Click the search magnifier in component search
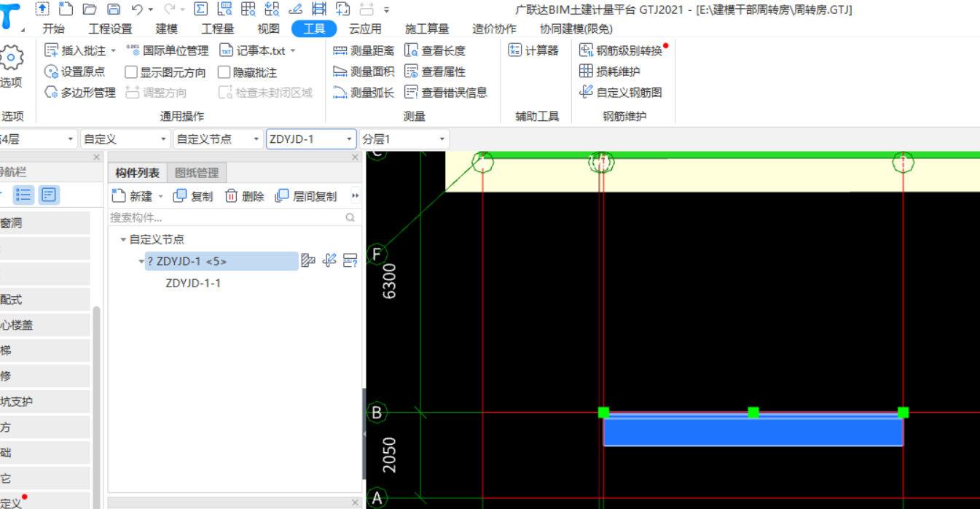The height and width of the screenshot is (509, 980). 350,217
